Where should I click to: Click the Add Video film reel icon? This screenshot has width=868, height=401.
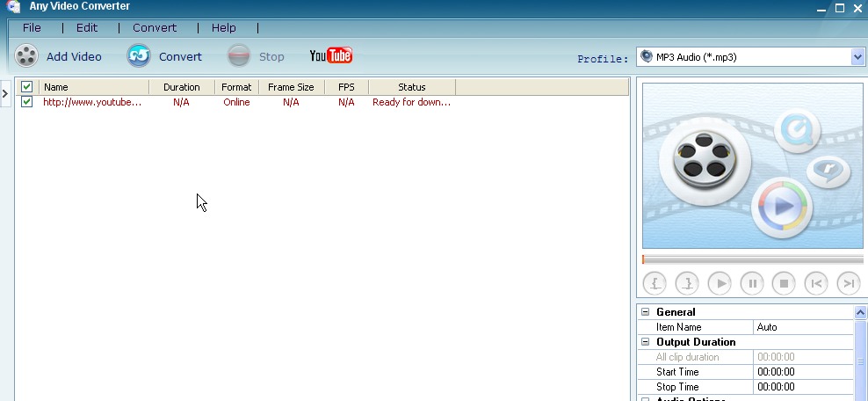[27, 56]
